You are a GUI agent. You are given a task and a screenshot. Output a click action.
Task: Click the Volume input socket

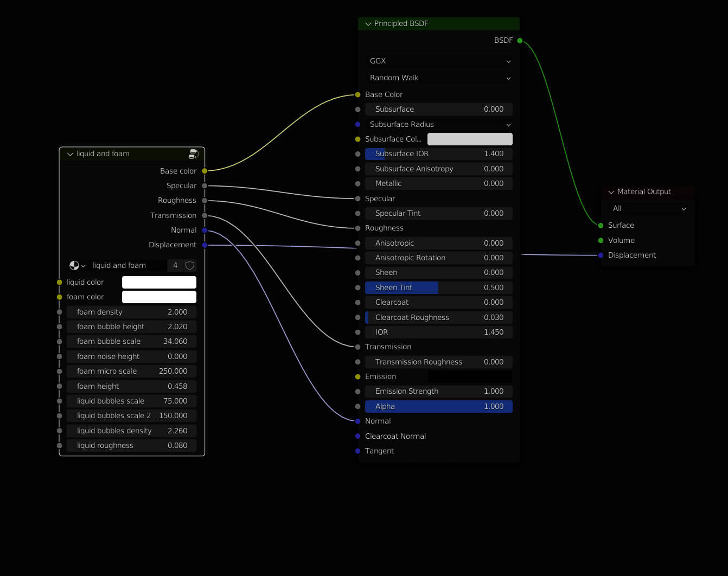tap(601, 240)
